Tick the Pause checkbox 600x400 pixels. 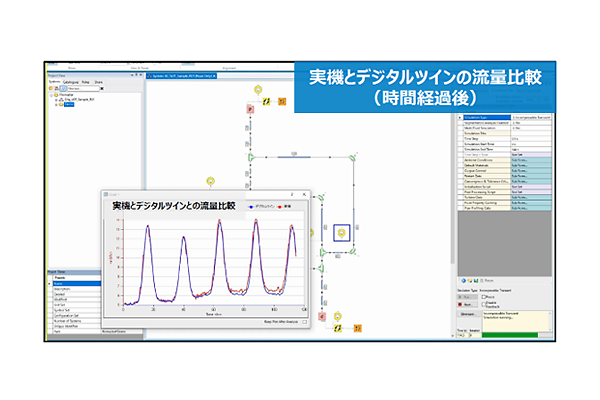pyautogui.click(x=483, y=297)
